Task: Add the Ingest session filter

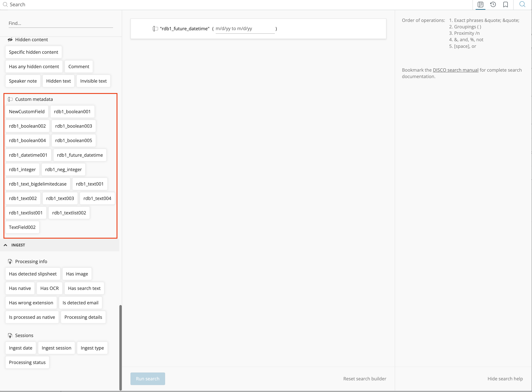Action: 57,348
